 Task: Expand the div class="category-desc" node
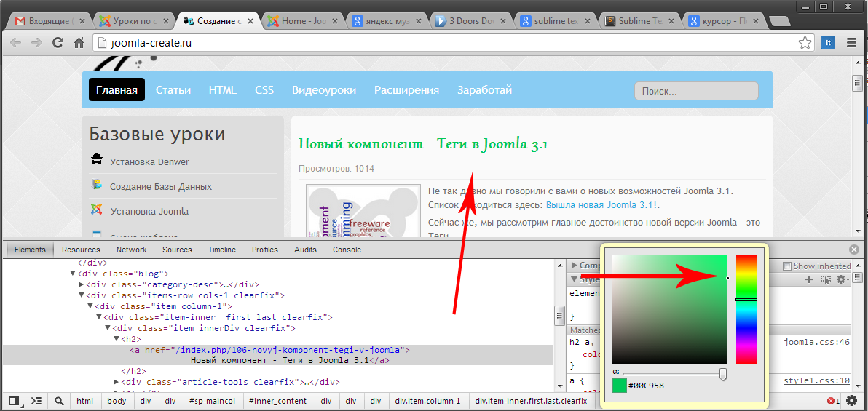tap(82, 284)
